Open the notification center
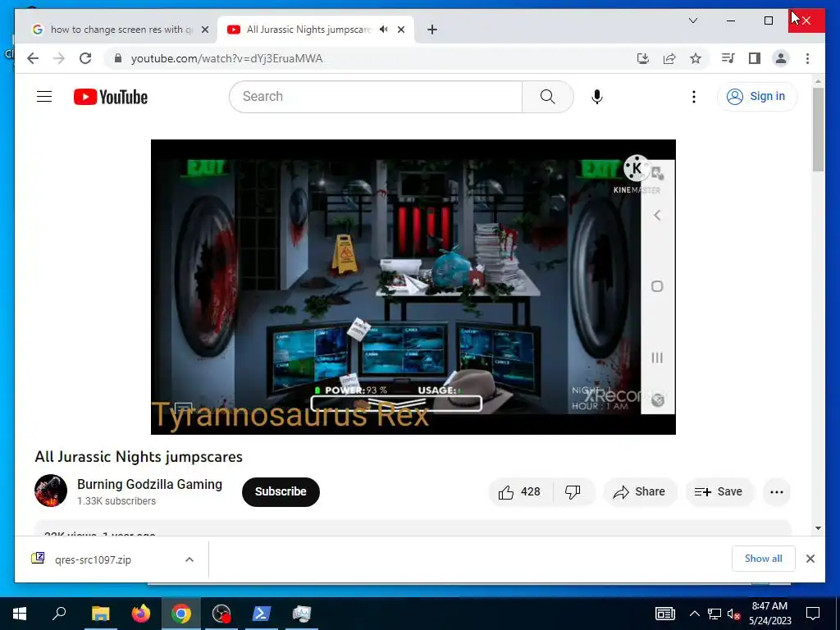The image size is (840, 630). pyautogui.click(x=813, y=614)
